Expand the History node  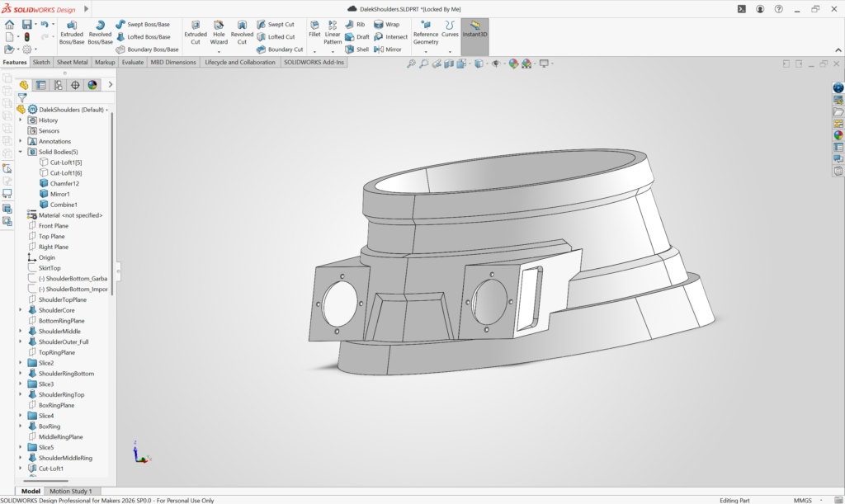pyautogui.click(x=21, y=120)
